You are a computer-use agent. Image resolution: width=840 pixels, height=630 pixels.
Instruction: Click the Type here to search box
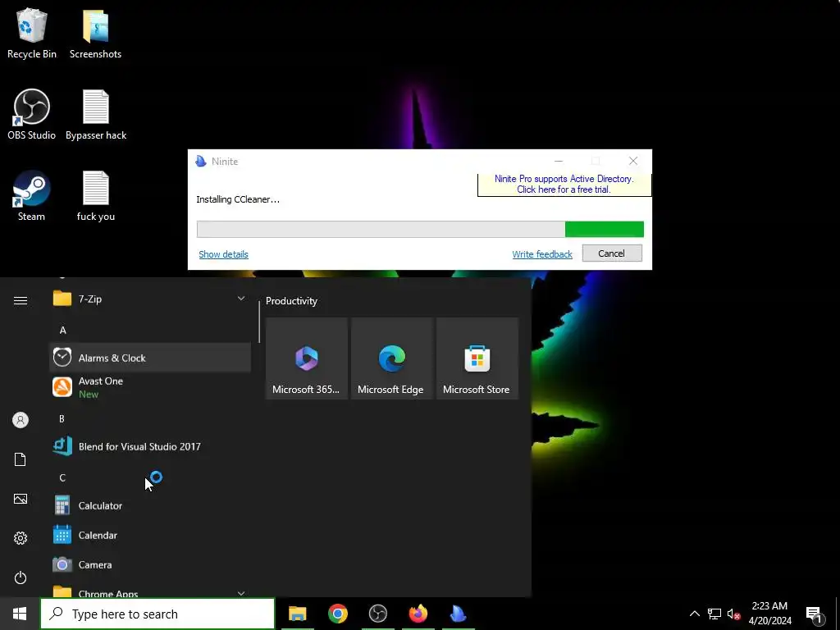pos(157,614)
